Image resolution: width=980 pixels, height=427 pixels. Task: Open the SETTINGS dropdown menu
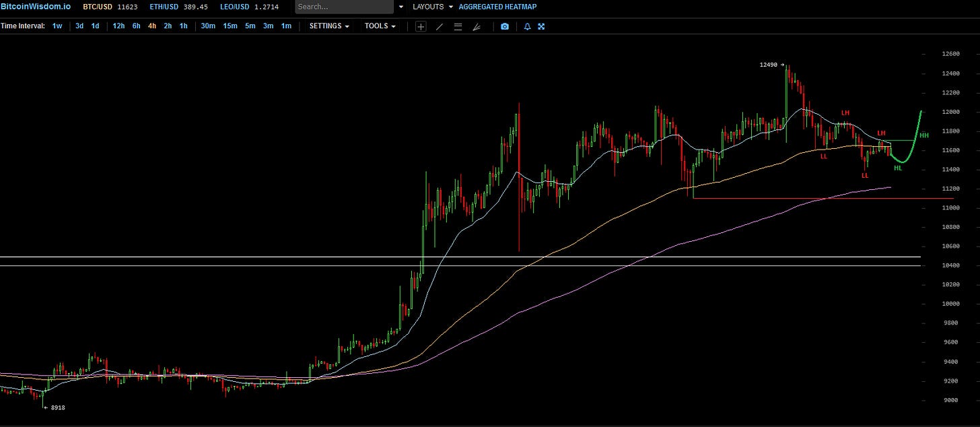point(329,26)
